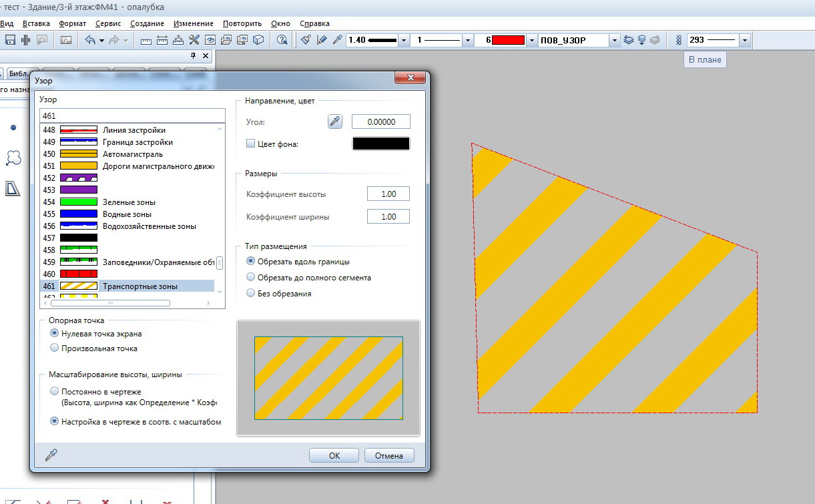Click the black Цвет фона color swatch
Viewport: 815px width, 504px height.
coord(380,144)
